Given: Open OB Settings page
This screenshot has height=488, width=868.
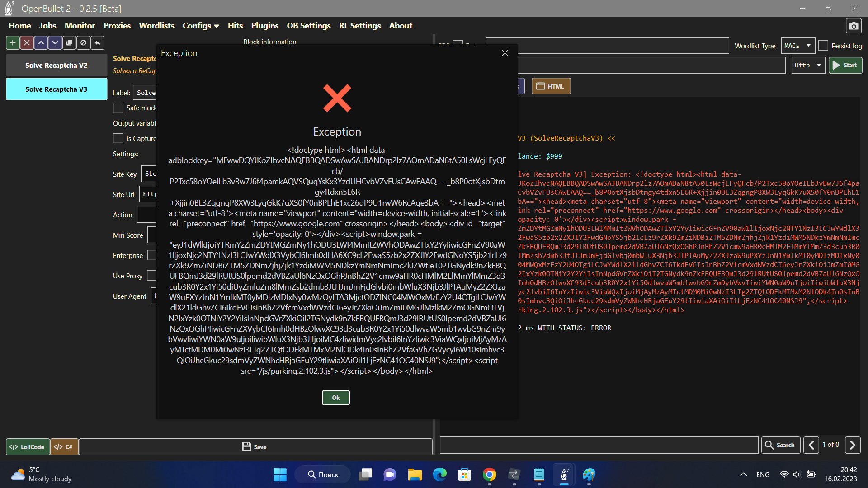Looking at the screenshot, I should click(309, 26).
